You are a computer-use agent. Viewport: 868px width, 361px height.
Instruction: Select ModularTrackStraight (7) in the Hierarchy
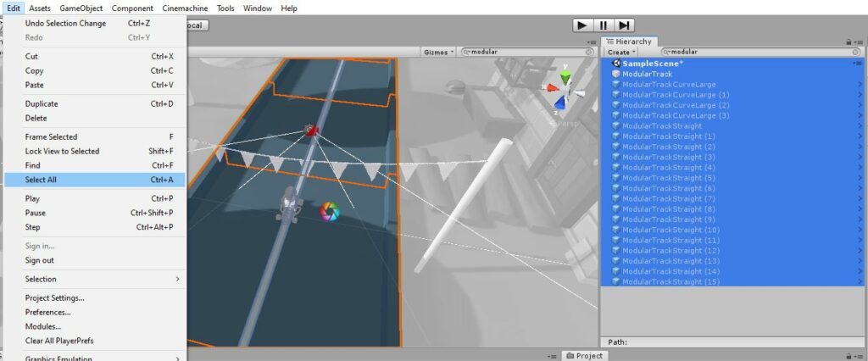point(669,198)
